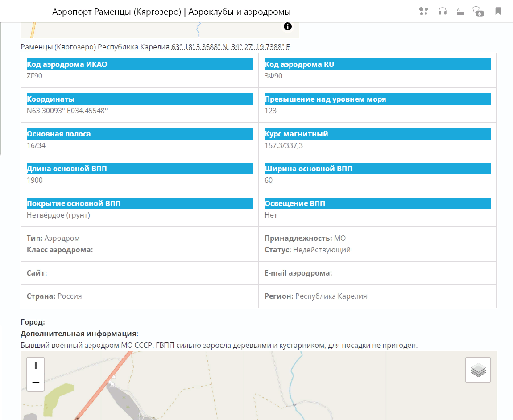Click the "Регион: Республика Карелия" cell
513x420 pixels.
click(x=315, y=296)
